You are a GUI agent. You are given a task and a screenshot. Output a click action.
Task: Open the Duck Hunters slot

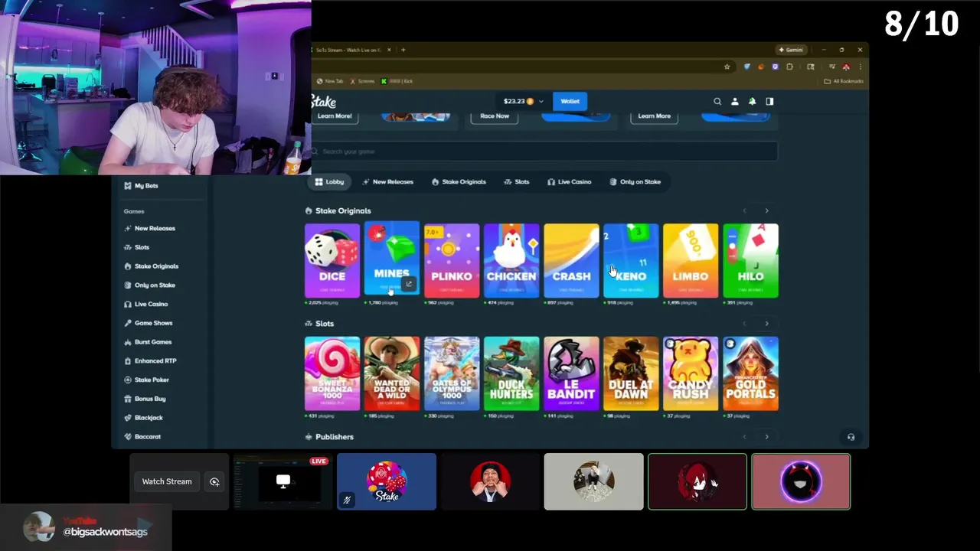coord(511,373)
